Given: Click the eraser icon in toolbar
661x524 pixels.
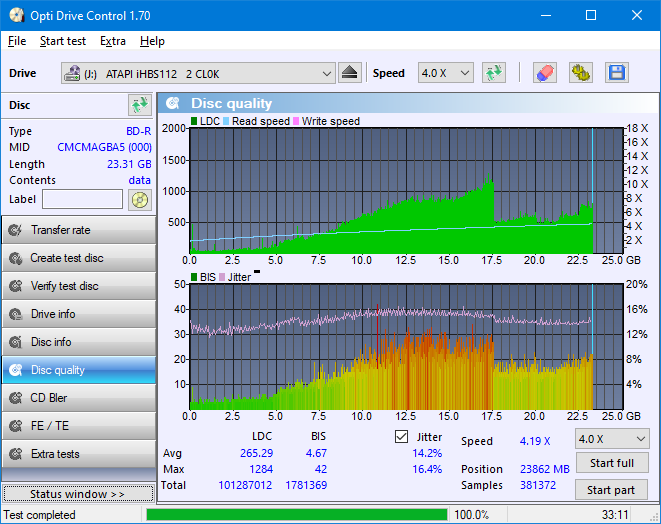Looking at the screenshot, I should [x=544, y=73].
